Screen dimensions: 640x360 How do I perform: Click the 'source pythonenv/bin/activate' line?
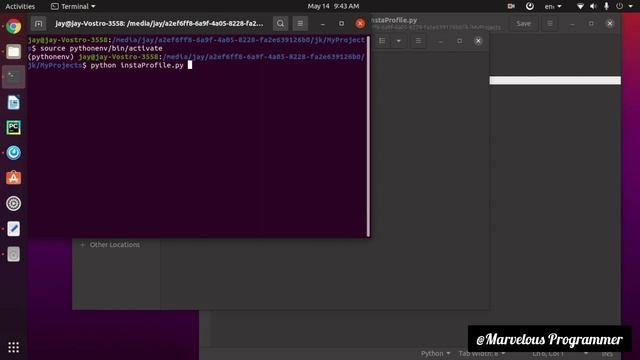[x=102, y=48]
